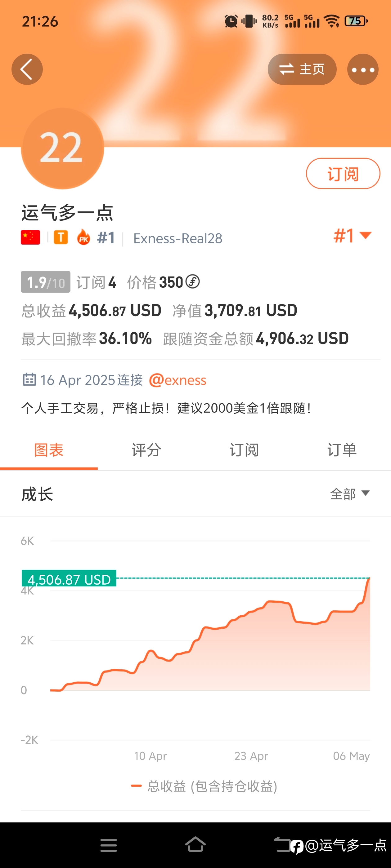Switch to the 订单 orders tab
Image resolution: width=391 pixels, height=868 pixels.
(342, 450)
